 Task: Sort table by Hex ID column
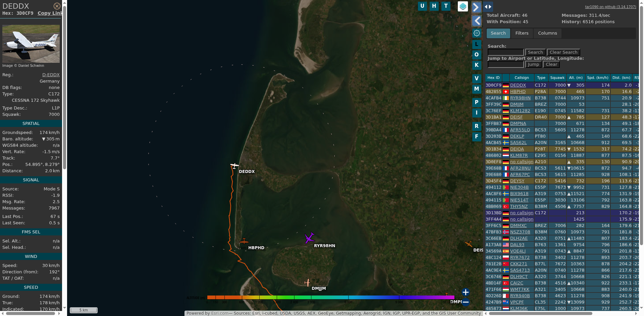click(x=493, y=78)
